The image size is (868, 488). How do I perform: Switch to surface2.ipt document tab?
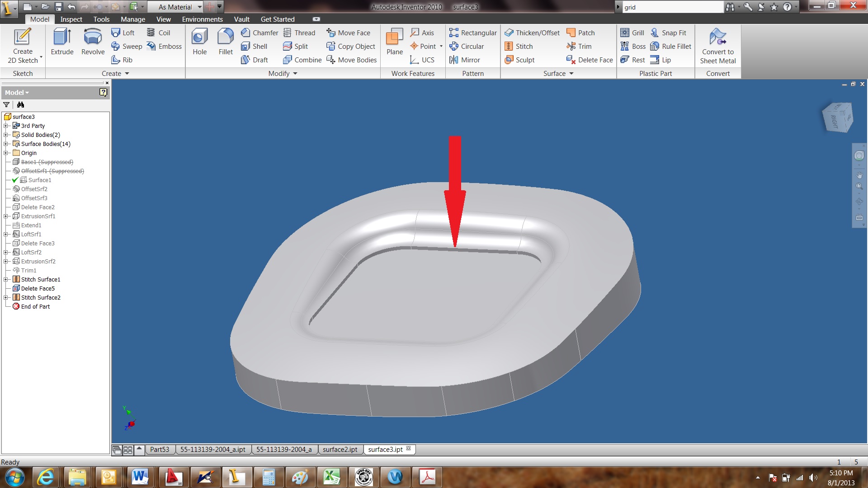point(340,449)
